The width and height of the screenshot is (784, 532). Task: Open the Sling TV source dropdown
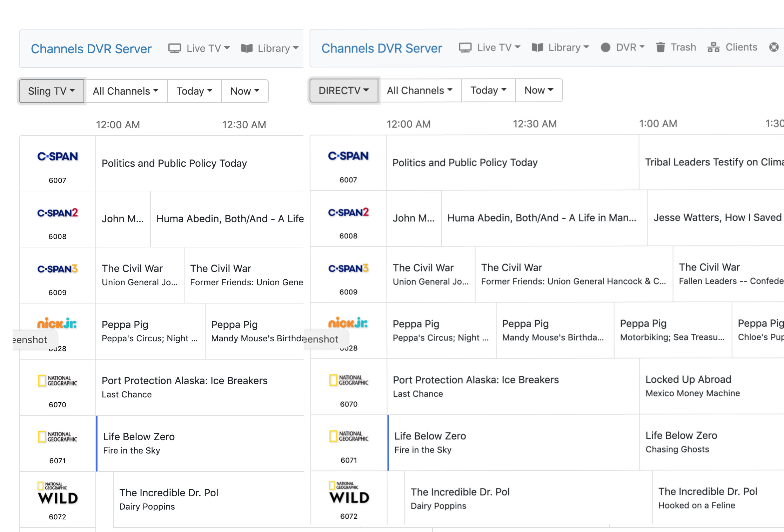tap(51, 91)
